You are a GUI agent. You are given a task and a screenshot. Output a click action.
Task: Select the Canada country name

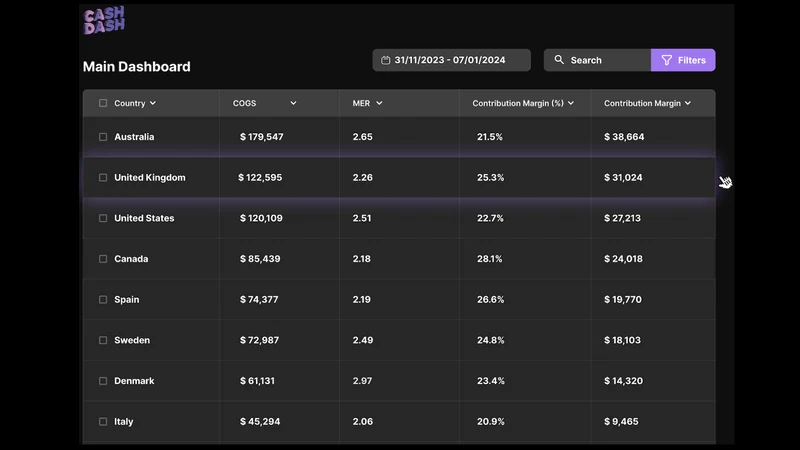coord(131,259)
